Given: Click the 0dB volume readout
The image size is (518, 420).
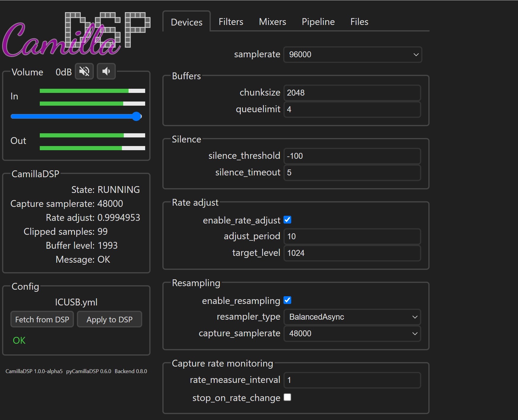Looking at the screenshot, I should pos(64,72).
